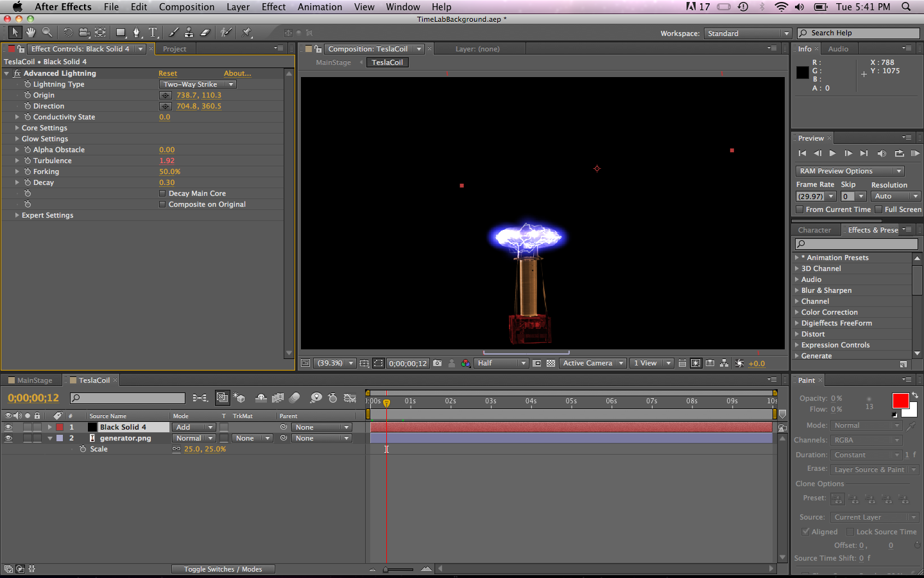Image resolution: width=924 pixels, height=578 pixels.
Task: Open the timeline graph editor button
Action: click(x=350, y=398)
